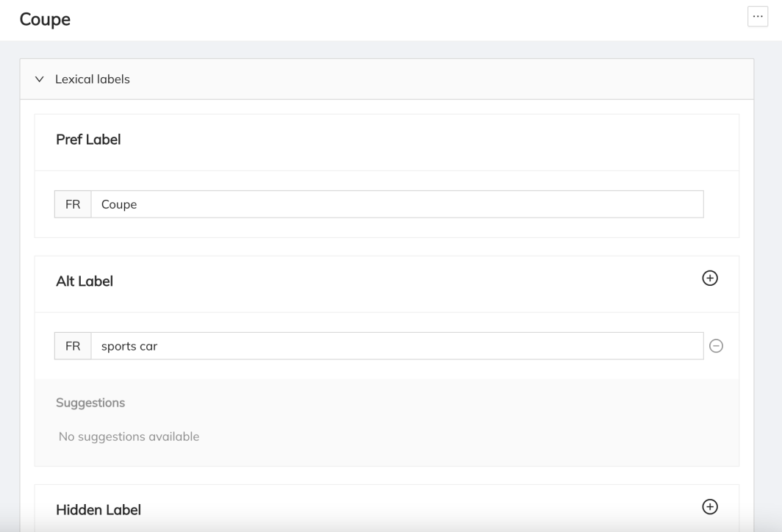Add a new Hidden Label entry

tap(710, 507)
